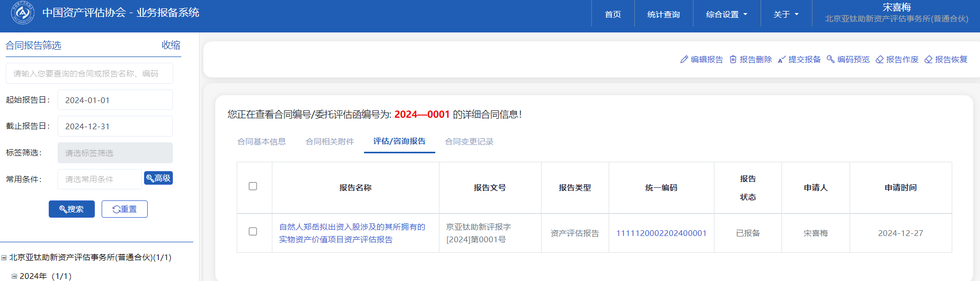Switch to the 合同基本信息 tab
The image size is (980, 281).
coord(261,141)
